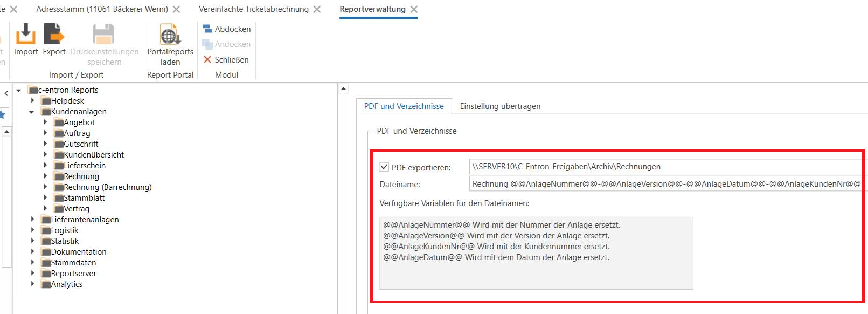Click the Portalreports laden globe icon

tap(170, 35)
